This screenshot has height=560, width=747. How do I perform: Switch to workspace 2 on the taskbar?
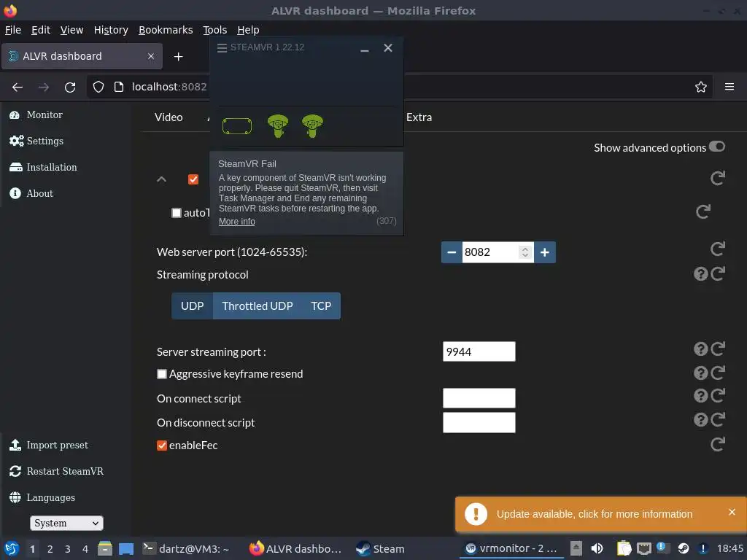point(50,550)
